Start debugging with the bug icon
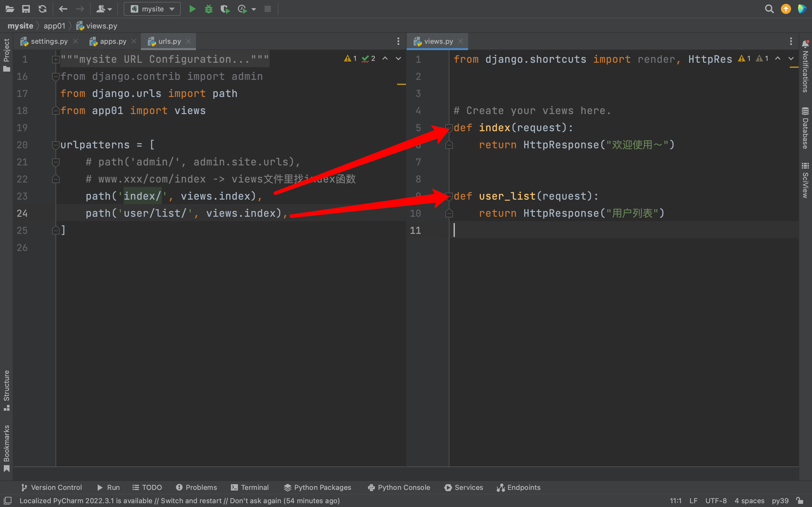The image size is (812, 507). [x=208, y=9]
